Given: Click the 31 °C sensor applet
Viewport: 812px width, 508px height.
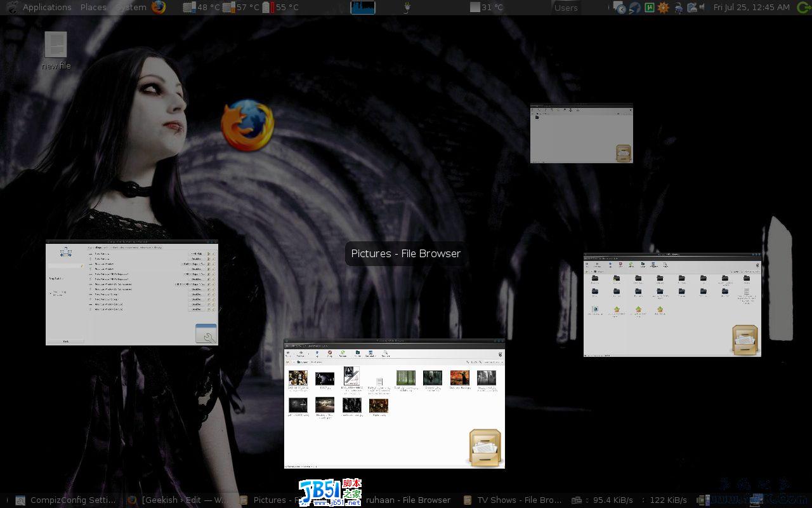Looking at the screenshot, I should 487,8.
